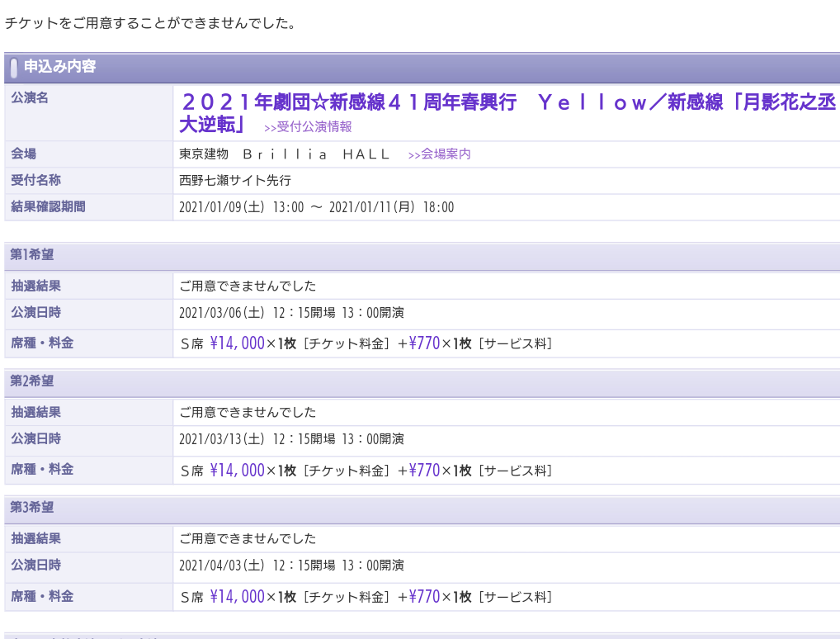Click the 公演日時 label under 第3希望
The image size is (840, 639).
[35, 565]
